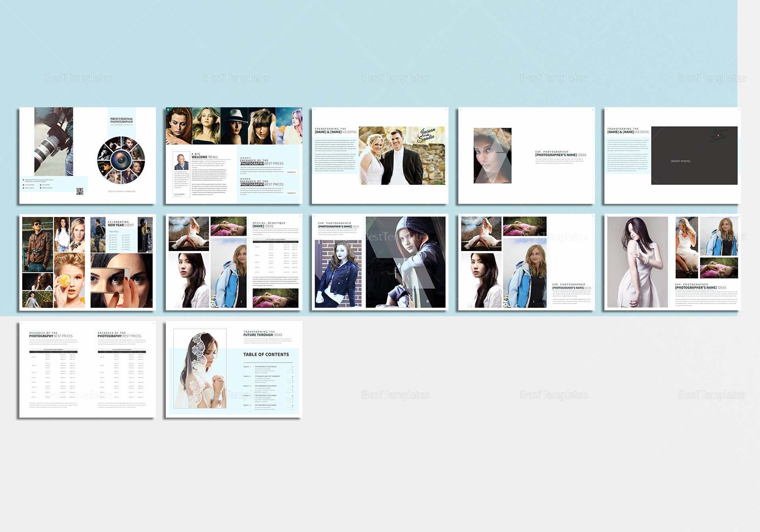760x532 pixels.
Task: Click the woman in black hat portrait
Action: click(234, 126)
